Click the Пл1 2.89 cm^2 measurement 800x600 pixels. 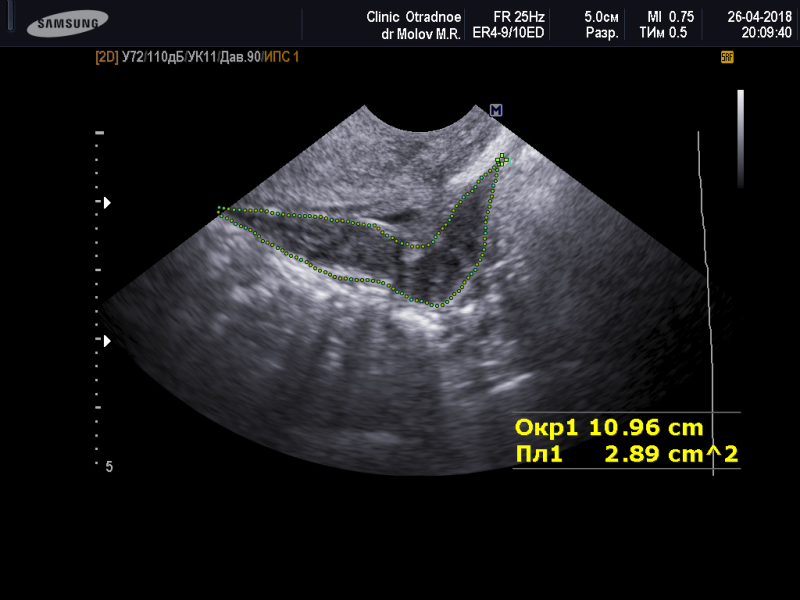click(627, 454)
